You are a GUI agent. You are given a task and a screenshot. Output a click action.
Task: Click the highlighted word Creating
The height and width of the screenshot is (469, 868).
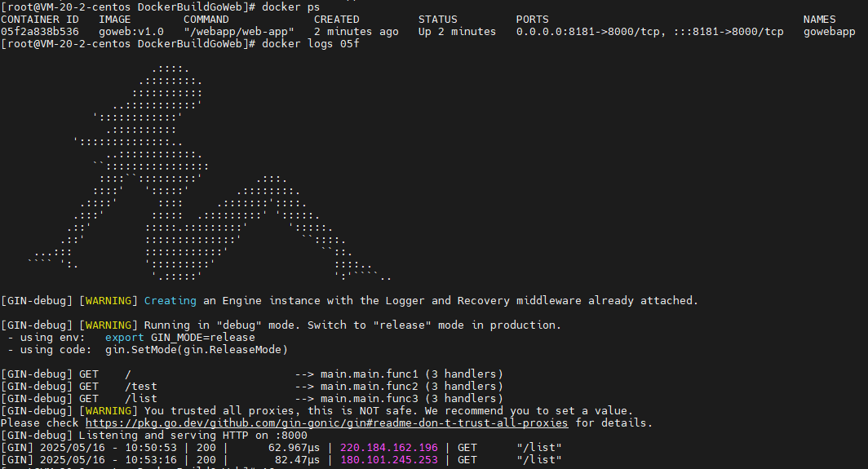[170, 301]
